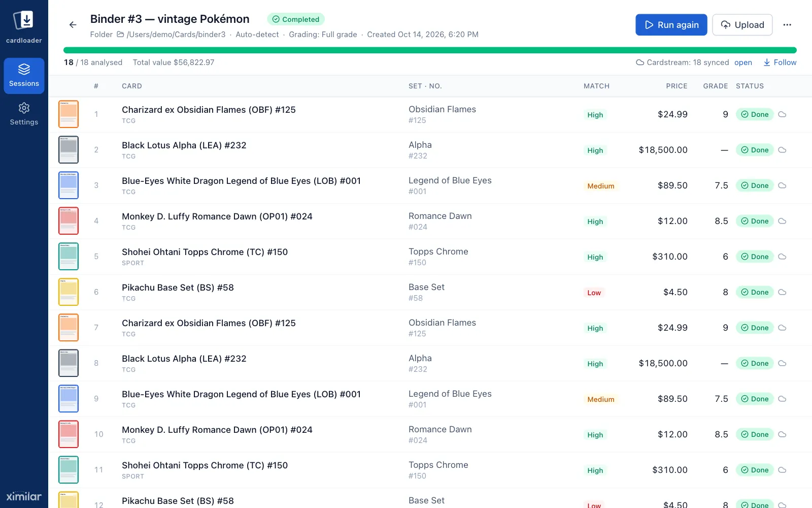Click the Upload button
This screenshot has width=812, height=508.
(x=742, y=25)
